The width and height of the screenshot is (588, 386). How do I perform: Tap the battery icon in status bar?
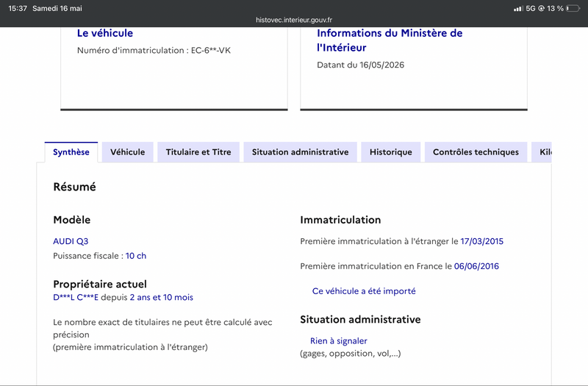(573, 8)
